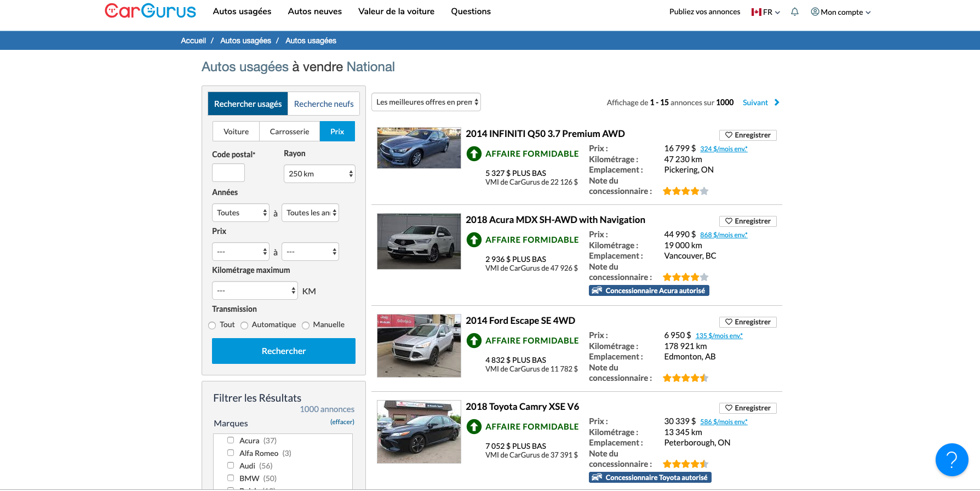980x491 pixels.
Task: Click the CarGurus logo
Action: tap(150, 11)
